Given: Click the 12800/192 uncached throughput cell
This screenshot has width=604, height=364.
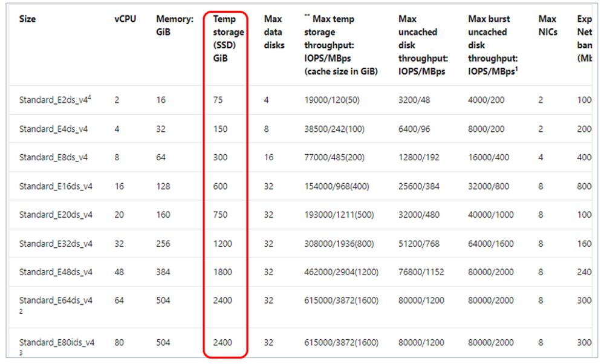Looking at the screenshot, I should click(x=419, y=158).
